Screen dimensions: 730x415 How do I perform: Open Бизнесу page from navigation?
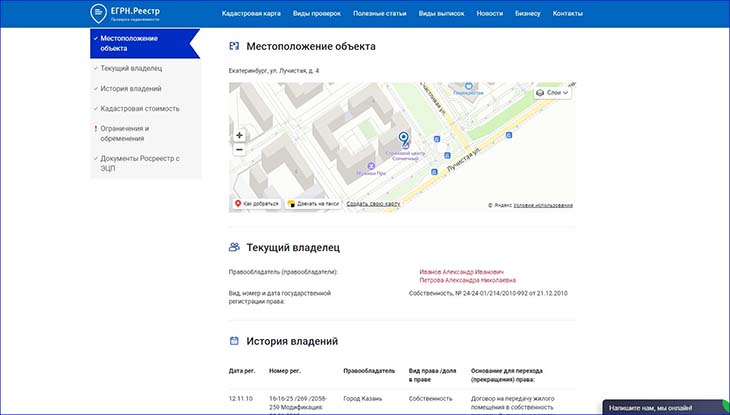[x=527, y=14]
